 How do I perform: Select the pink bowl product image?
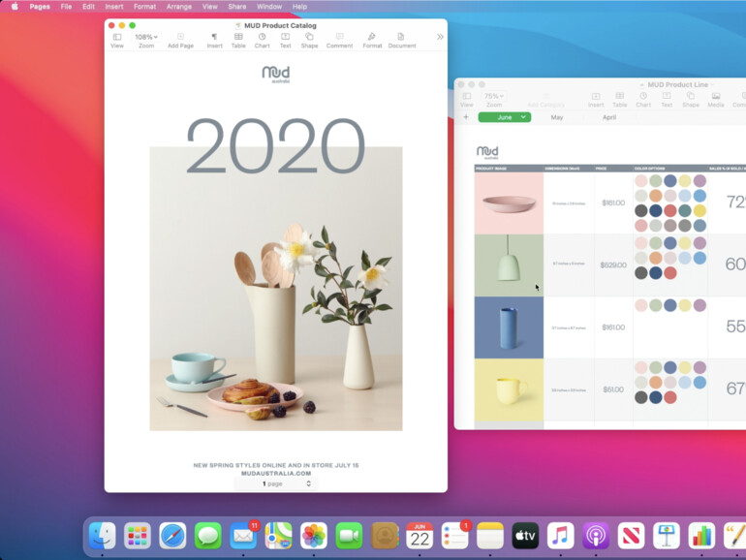tap(509, 203)
